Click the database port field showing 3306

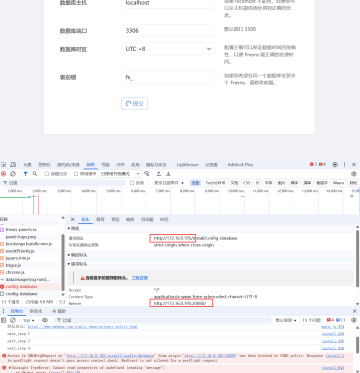coord(169,31)
